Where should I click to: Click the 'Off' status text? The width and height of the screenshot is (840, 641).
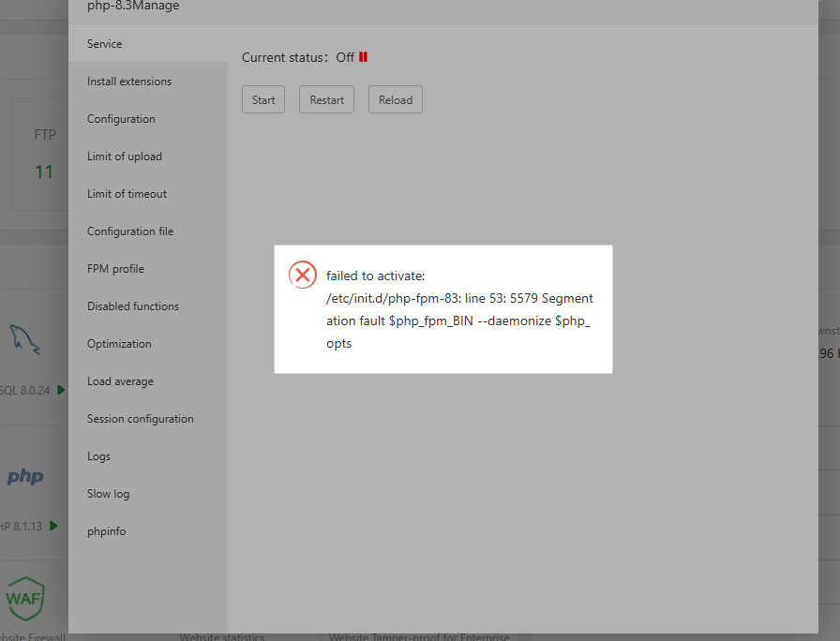point(345,57)
